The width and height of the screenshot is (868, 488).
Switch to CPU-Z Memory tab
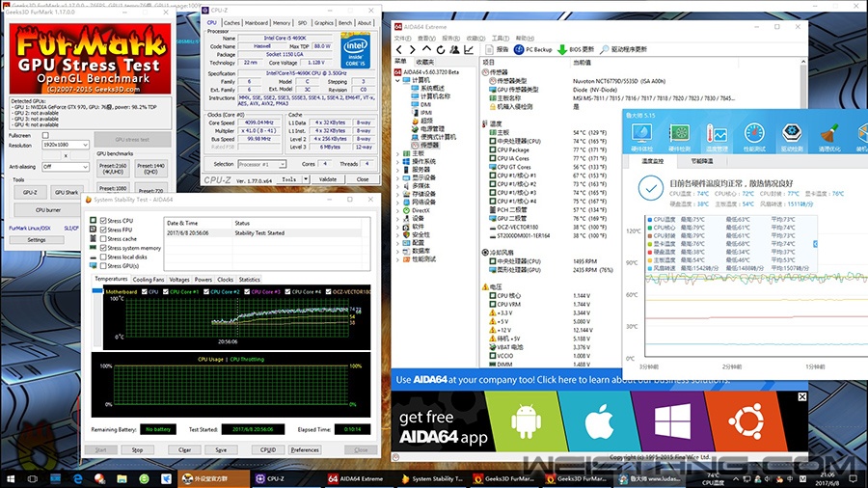point(282,23)
